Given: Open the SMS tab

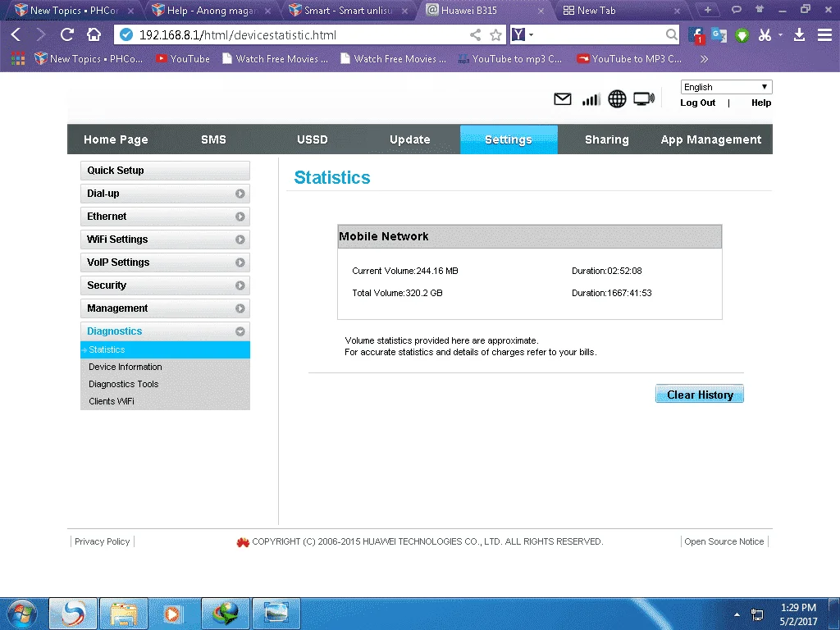Looking at the screenshot, I should pyautogui.click(x=214, y=139).
